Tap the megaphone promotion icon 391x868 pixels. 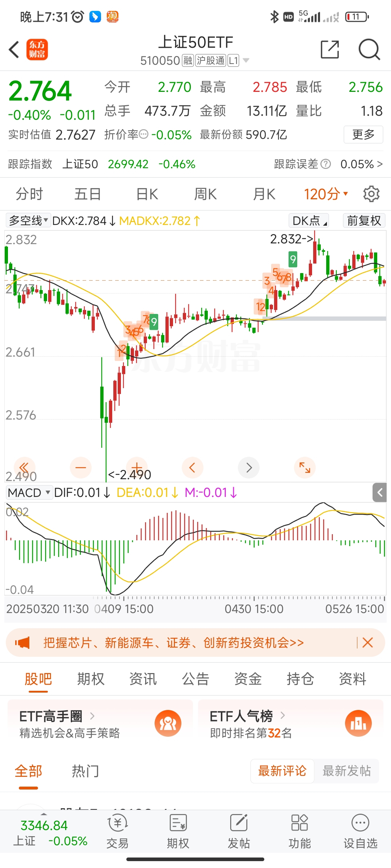[22, 643]
